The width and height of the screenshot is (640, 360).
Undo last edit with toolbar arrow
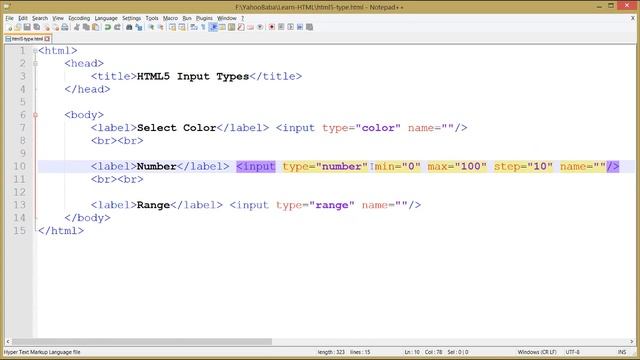click(107, 27)
